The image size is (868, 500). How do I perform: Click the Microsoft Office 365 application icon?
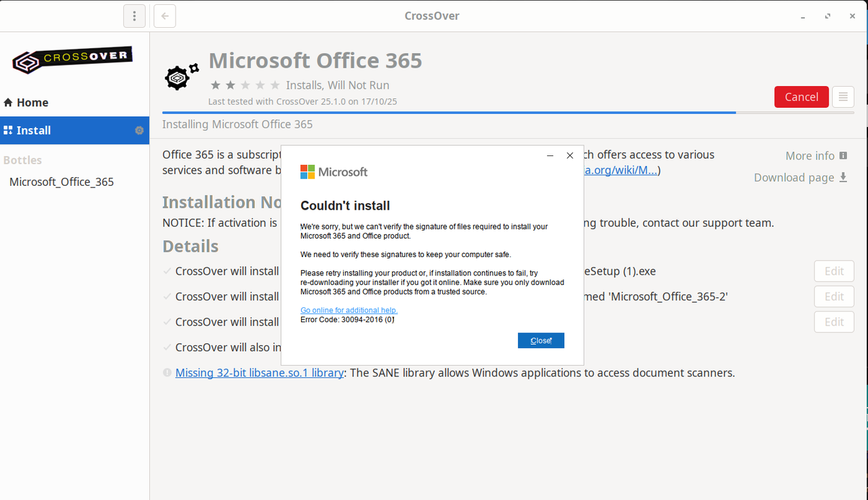pos(182,76)
